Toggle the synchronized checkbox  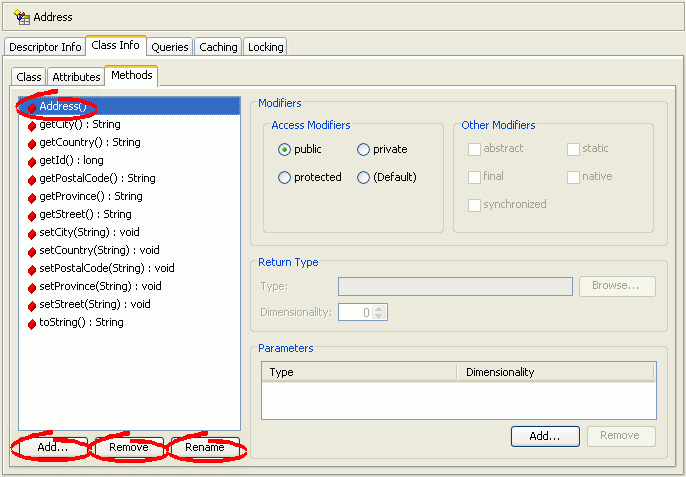474,205
